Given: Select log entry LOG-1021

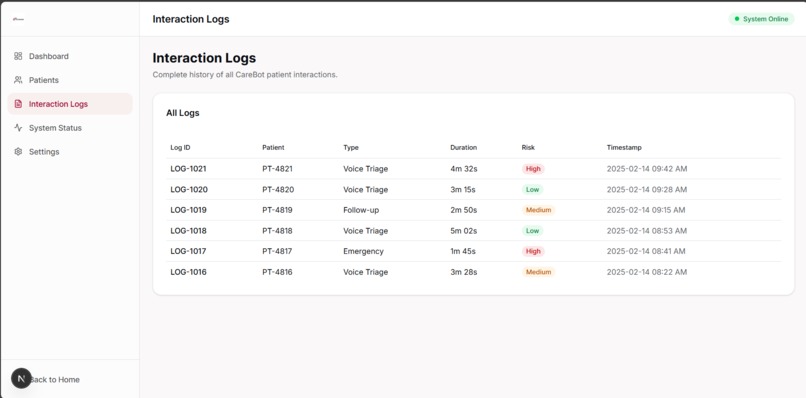Looking at the screenshot, I should click(189, 169).
